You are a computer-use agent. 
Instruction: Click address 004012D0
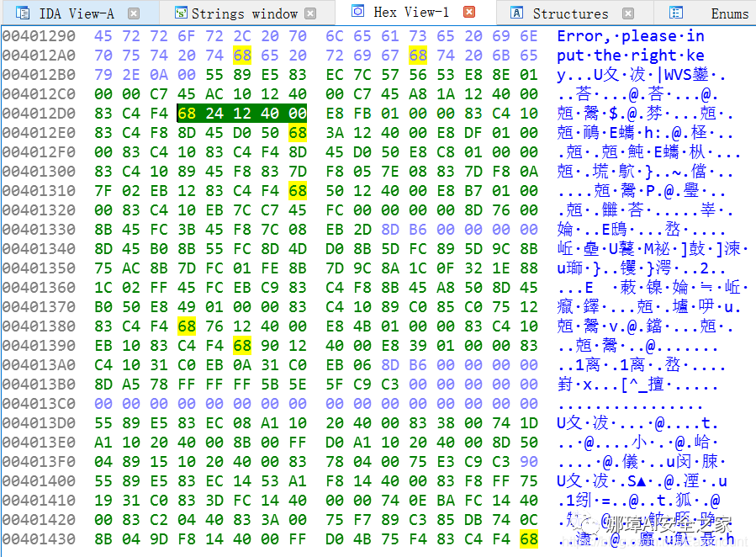(x=39, y=114)
